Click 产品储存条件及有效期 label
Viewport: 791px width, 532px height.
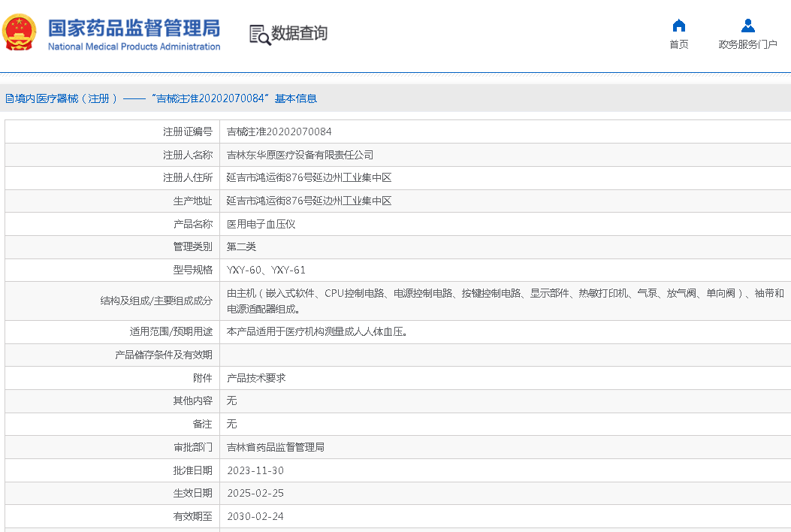[164, 355]
